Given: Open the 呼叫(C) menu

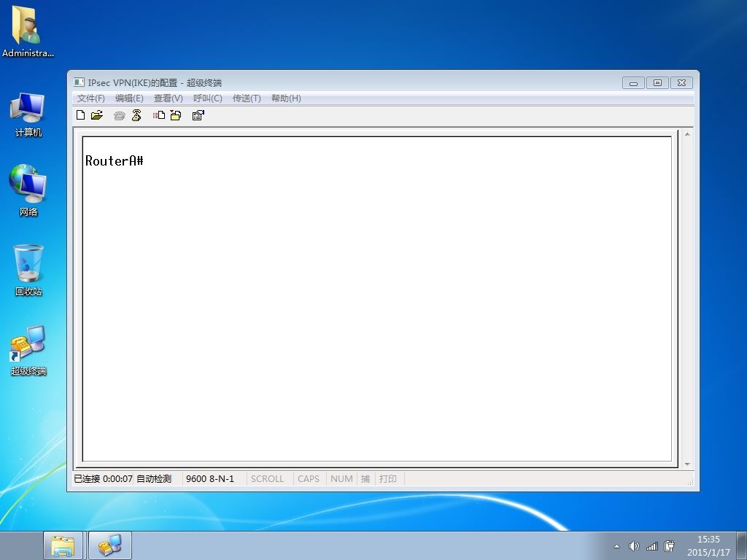Looking at the screenshot, I should pos(208,98).
